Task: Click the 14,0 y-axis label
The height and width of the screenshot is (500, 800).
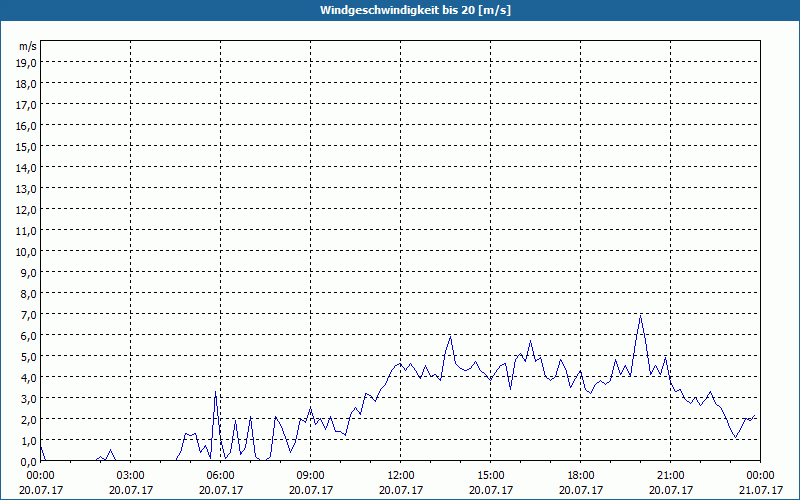Action: (x=26, y=167)
